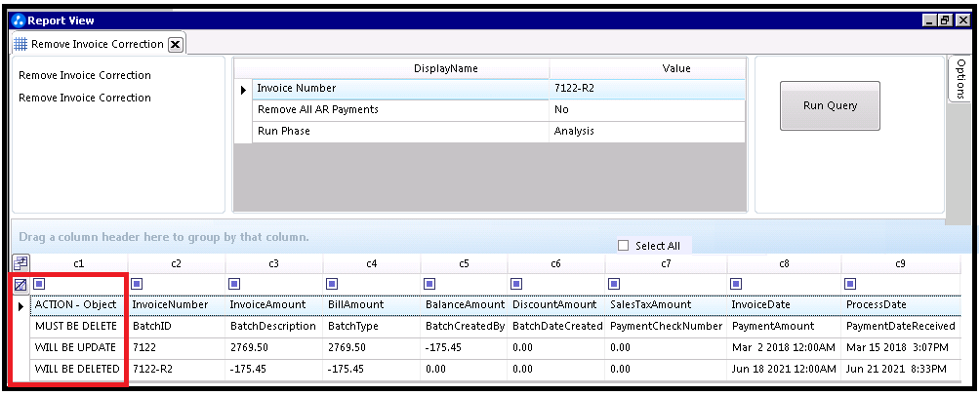This screenshot has width=980, height=396.
Task: Click the Mar 2 2018 12:00AM cell
Action: pos(785,348)
